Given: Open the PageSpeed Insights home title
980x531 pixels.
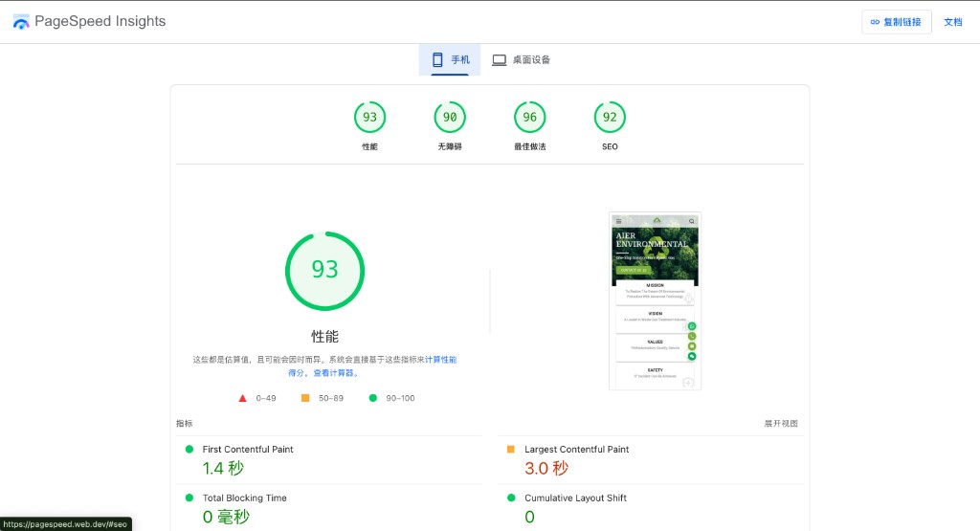Looking at the screenshot, I should 100,21.
